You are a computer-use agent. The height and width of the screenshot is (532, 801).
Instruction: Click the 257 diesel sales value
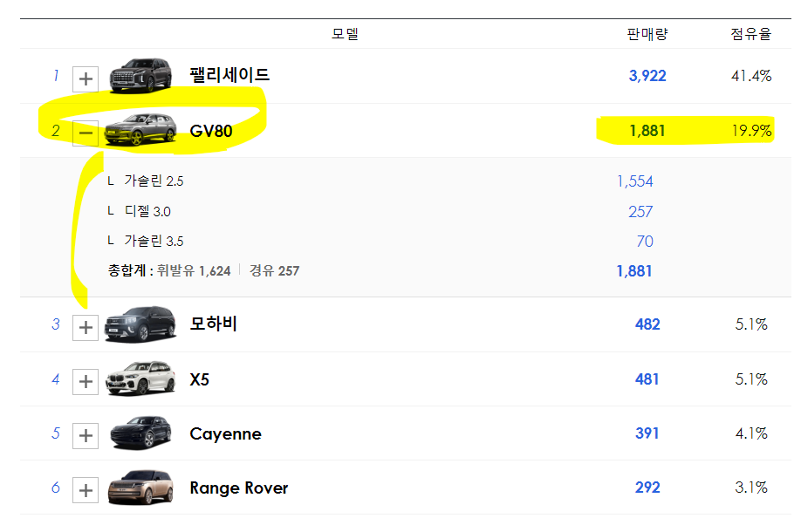640,212
